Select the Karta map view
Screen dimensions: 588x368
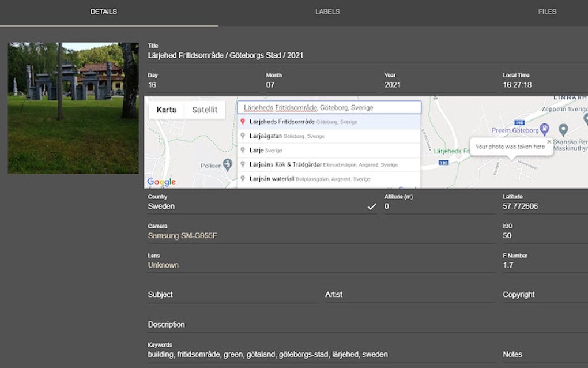(165, 110)
